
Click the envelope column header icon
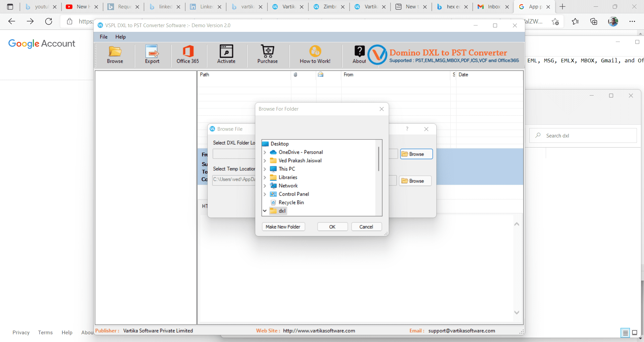tap(321, 74)
